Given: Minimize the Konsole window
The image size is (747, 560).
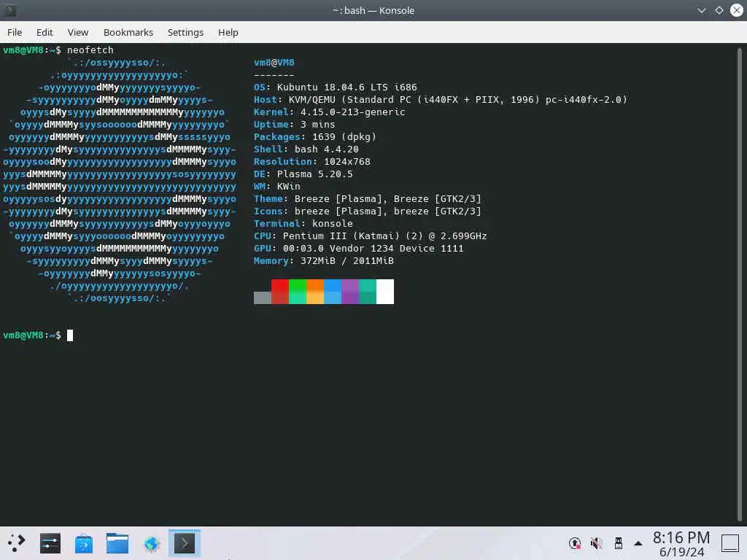Looking at the screenshot, I should click(x=701, y=10).
